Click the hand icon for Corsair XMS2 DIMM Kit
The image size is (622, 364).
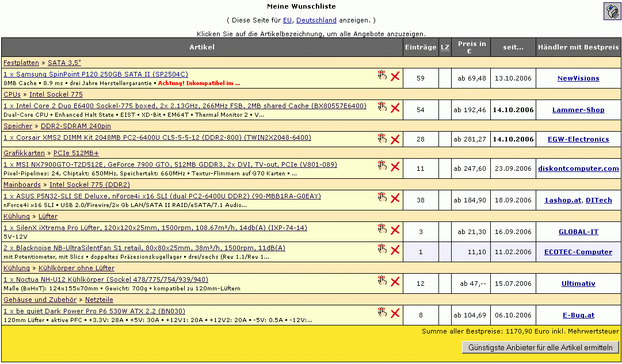tap(382, 139)
